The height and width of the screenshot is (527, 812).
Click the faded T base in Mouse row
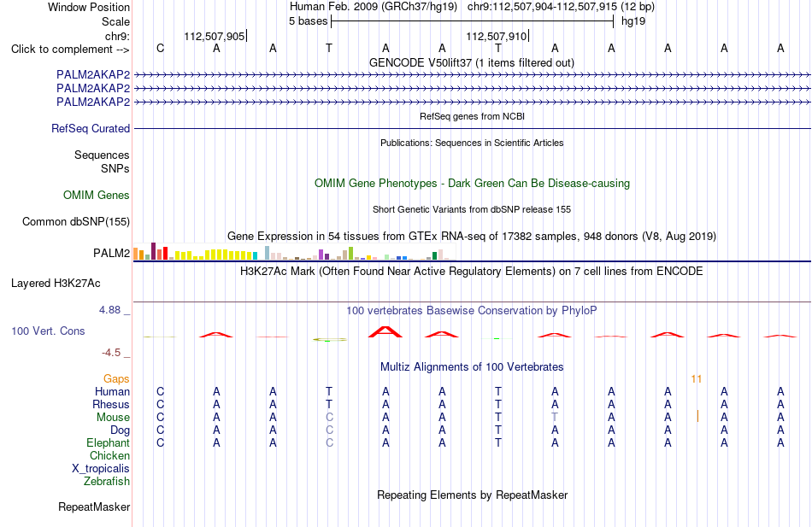[x=555, y=418]
